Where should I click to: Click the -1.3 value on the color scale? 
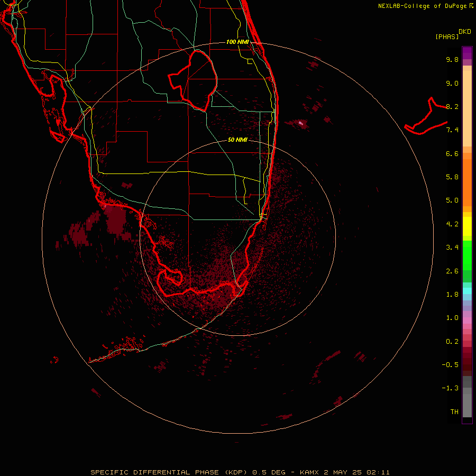[450, 389]
